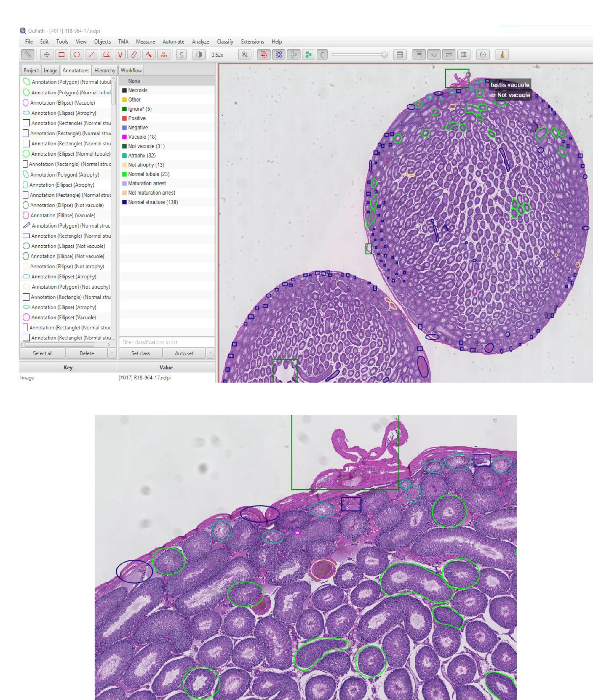
Task: Toggle show grid overlay
Action: pos(464,55)
